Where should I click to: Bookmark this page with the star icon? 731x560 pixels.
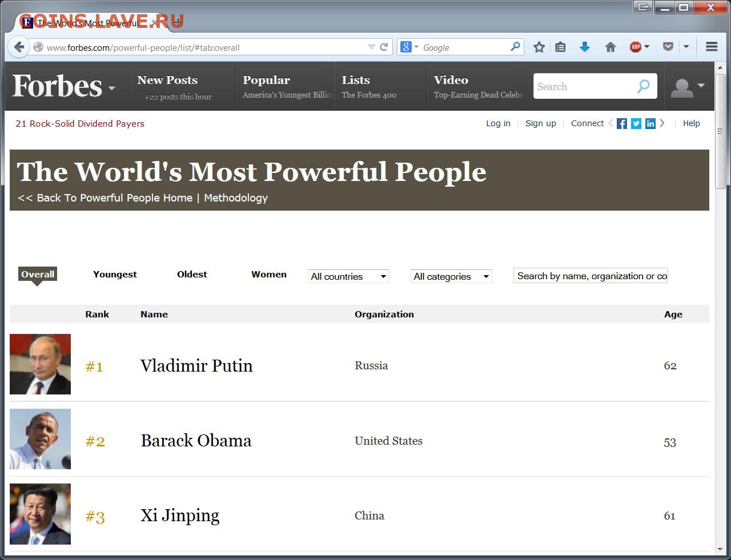[x=539, y=47]
